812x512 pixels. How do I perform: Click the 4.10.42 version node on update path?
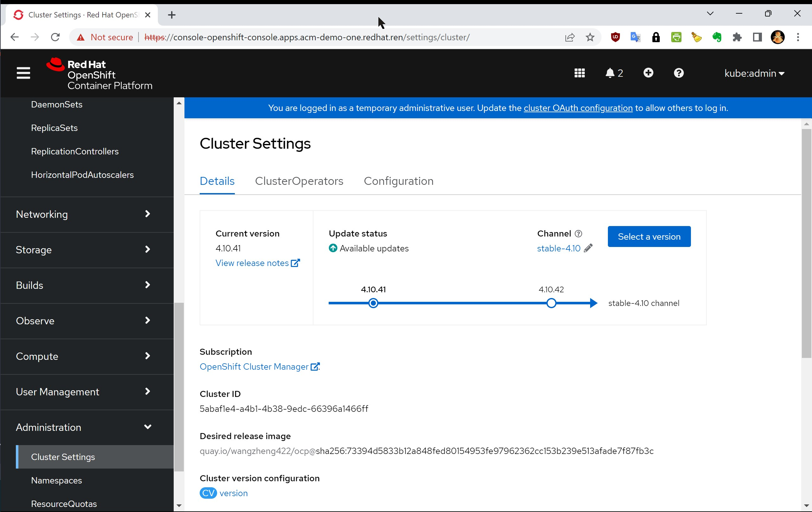click(551, 303)
